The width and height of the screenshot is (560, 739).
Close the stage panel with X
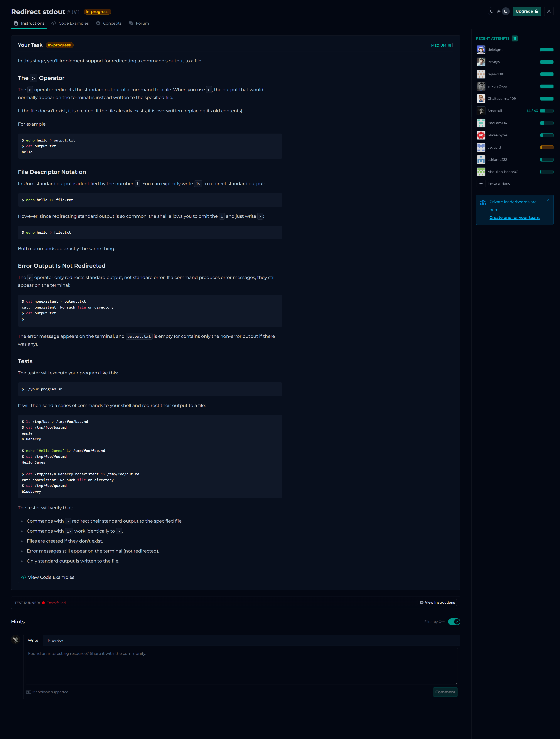[549, 11]
